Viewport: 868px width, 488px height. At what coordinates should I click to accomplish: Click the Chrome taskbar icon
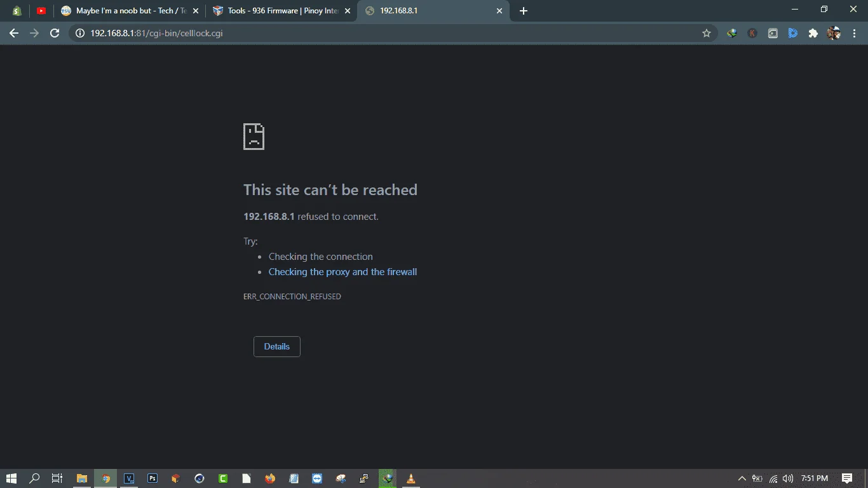106,478
